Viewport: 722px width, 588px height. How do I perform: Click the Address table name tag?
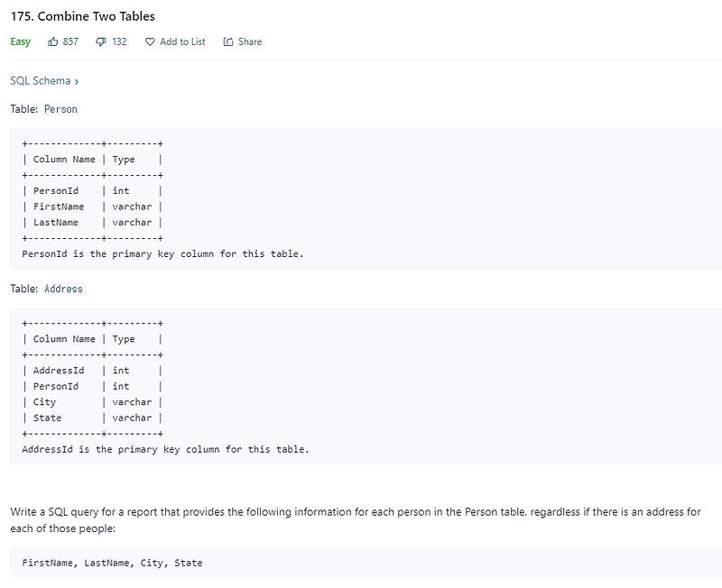(63, 289)
